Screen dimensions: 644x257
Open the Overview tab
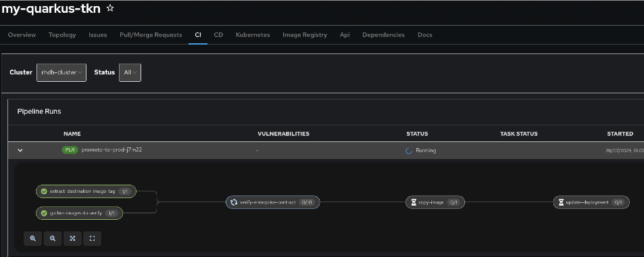click(22, 35)
